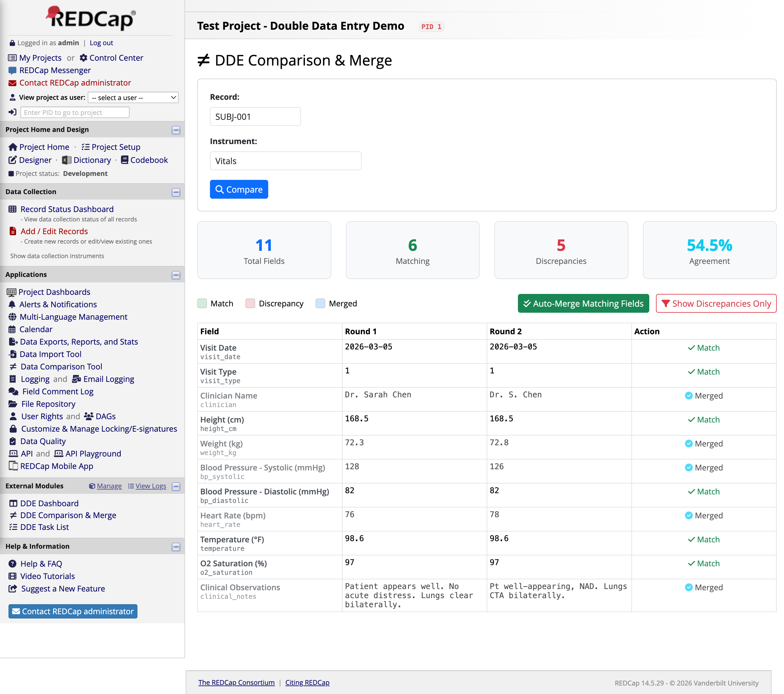Collapse the Help & Information section

(176, 547)
